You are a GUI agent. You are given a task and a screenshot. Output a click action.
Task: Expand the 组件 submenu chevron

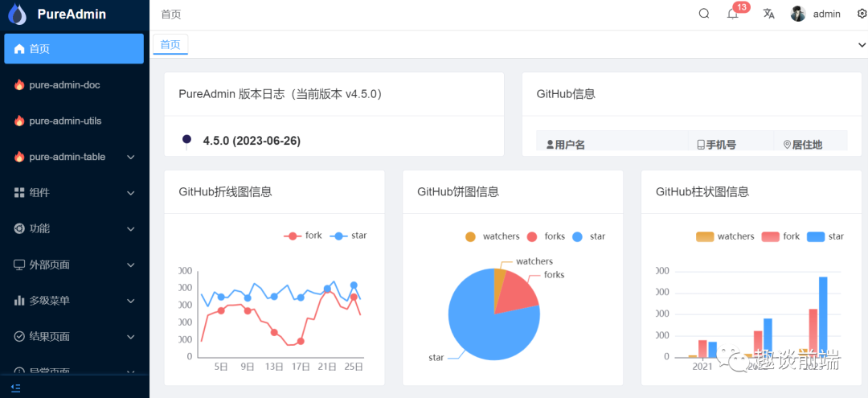click(x=131, y=193)
